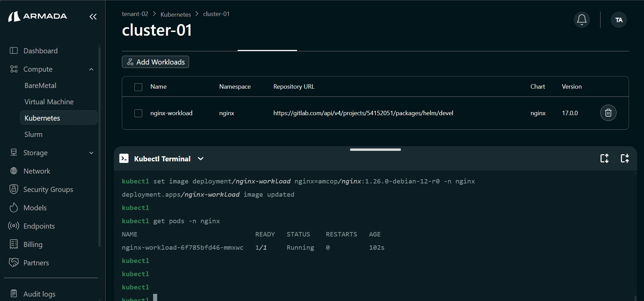Open Slurm under Compute
Viewport: 644px width, 301px height.
(33, 135)
